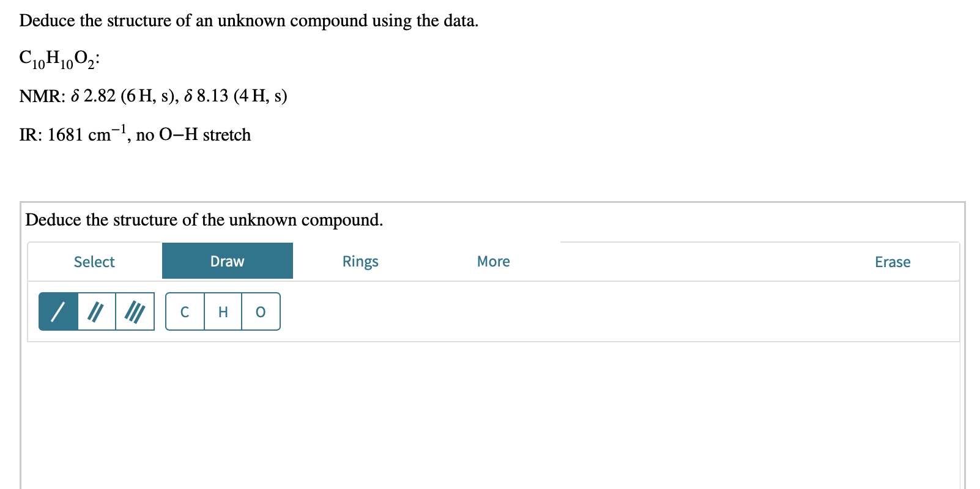The height and width of the screenshot is (489, 980).
Task: Open the More tools menu
Action: tap(493, 261)
